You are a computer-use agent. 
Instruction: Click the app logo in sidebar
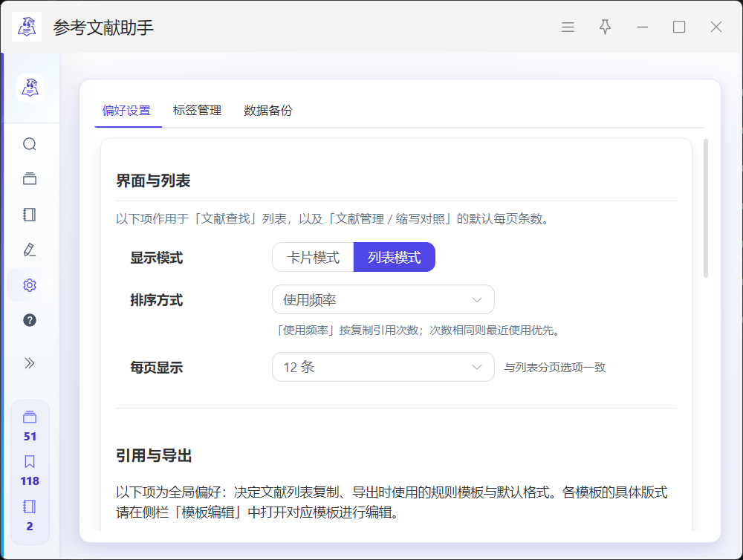coord(30,88)
